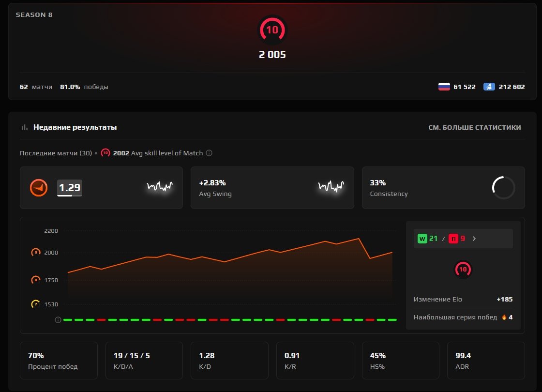Click the Недавние результаты heading
This screenshot has height=392, width=542.
[75, 127]
